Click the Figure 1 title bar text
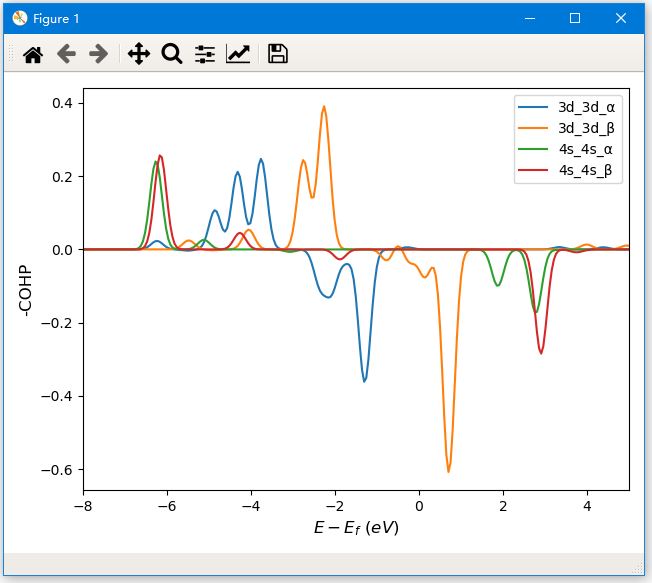The width and height of the screenshot is (652, 583). point(56,18)
